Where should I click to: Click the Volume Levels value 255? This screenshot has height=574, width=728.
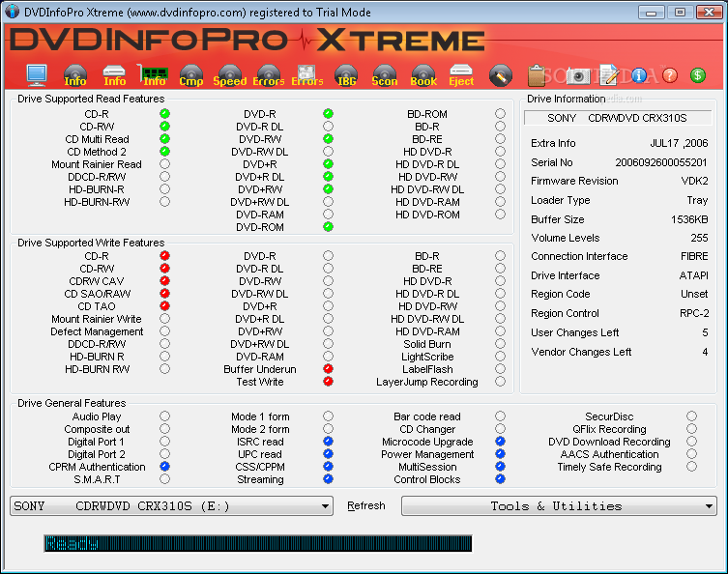point(699,238)
